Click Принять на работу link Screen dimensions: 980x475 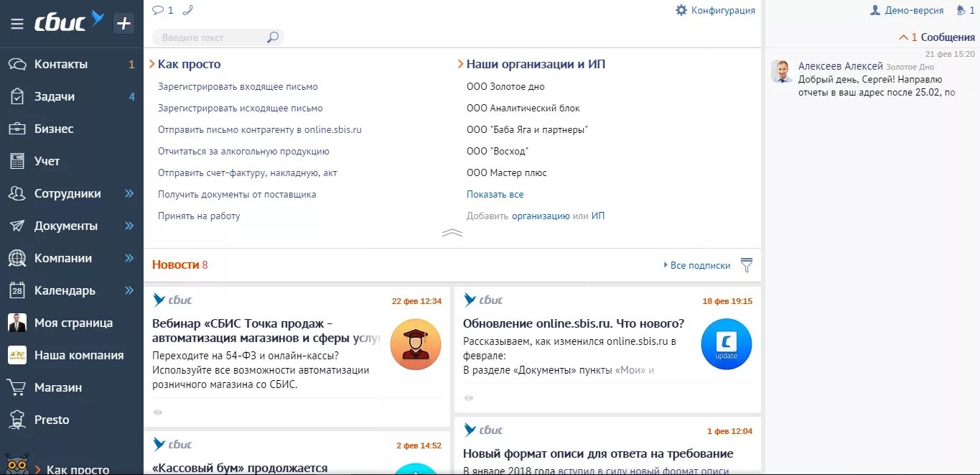[x=199, y=216]
